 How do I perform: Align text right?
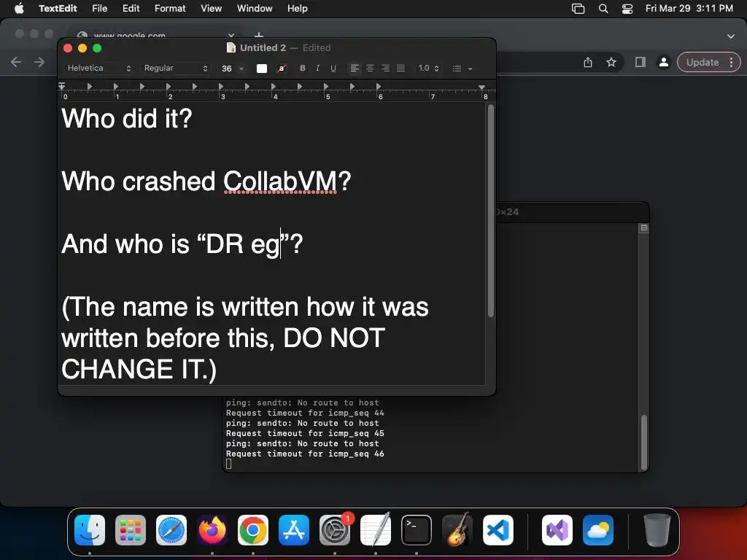tap(385, 68)
